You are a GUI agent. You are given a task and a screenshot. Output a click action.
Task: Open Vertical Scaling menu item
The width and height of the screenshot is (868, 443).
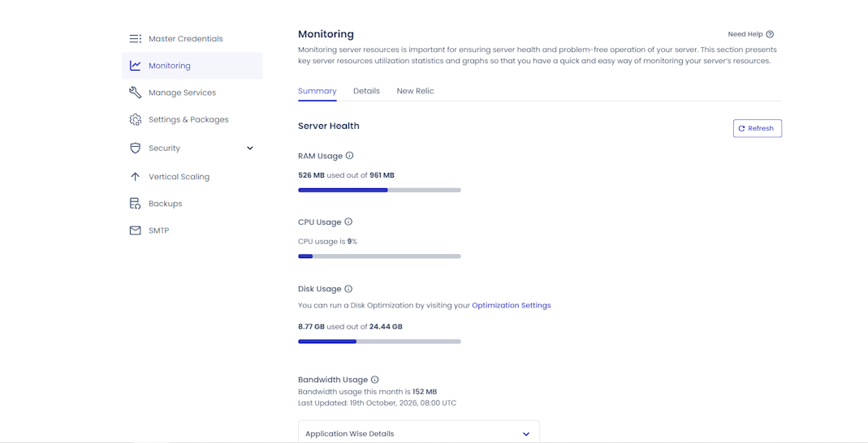tap(192, 177)
